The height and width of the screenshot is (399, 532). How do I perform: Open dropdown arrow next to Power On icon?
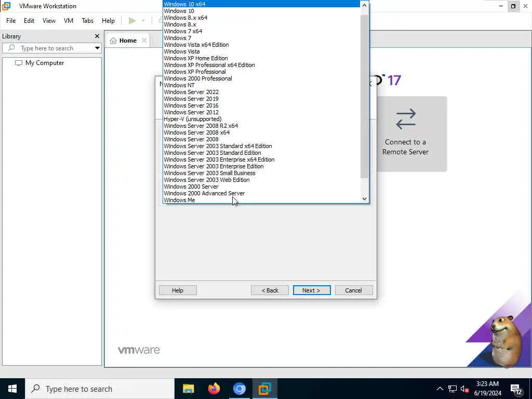pyautogui.click(x=143, y=21)
